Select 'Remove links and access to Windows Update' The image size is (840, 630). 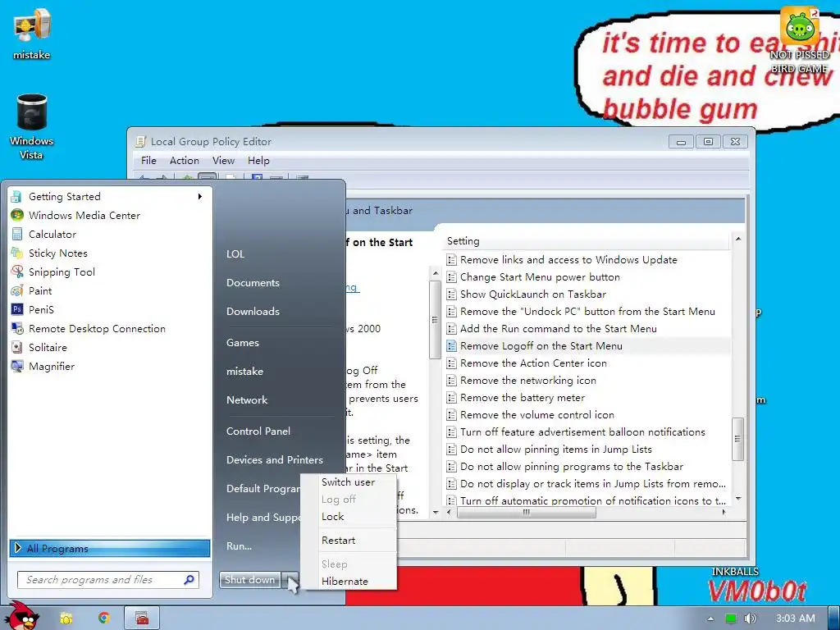(568, 260)
